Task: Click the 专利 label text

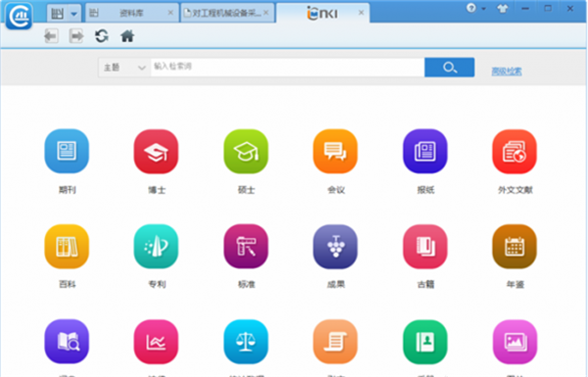Action: pos(157,284)
